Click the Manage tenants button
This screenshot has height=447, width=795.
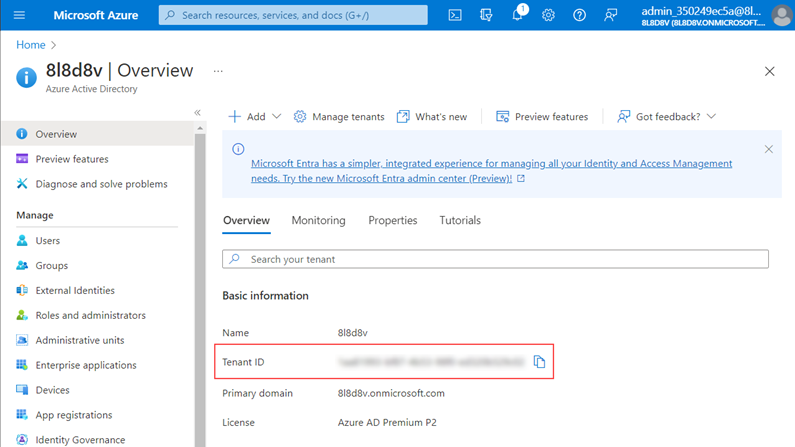coord(338,117)
